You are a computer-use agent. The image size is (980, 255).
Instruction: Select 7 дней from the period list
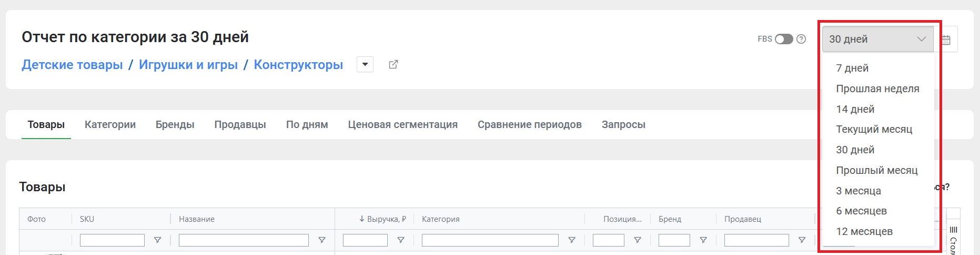click(852, 68)
